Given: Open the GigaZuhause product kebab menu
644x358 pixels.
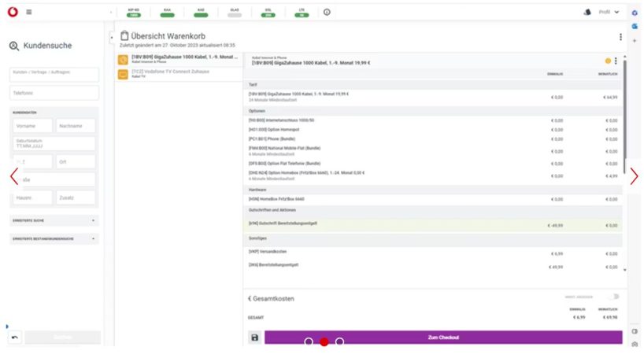Looking at the screenshot, I should (x=616, y=61).
